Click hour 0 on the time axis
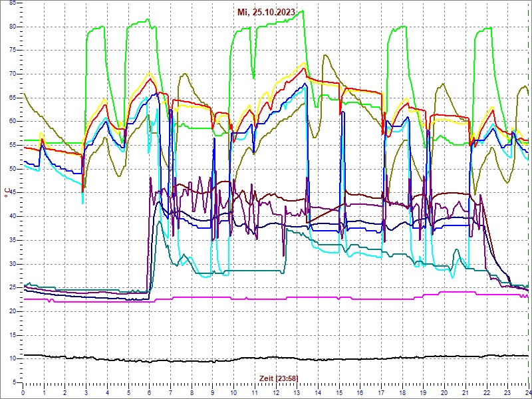Screen dimensions: 532x399 point(23,392)
